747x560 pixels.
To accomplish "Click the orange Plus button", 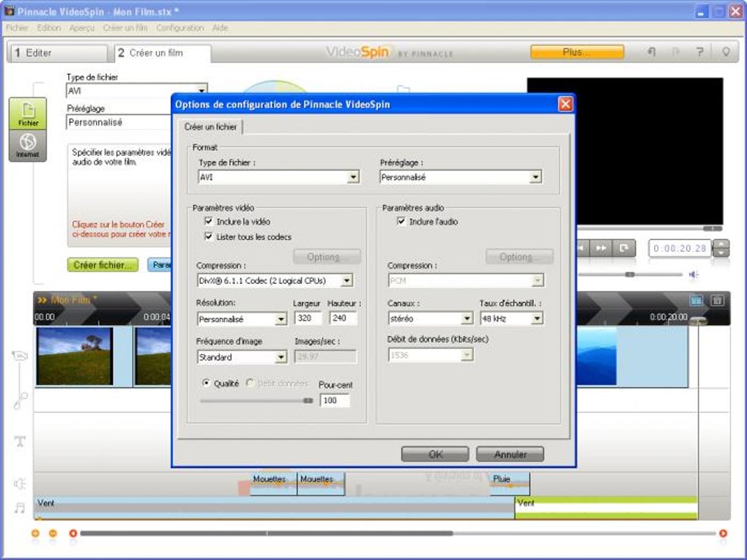I will 577,52.
